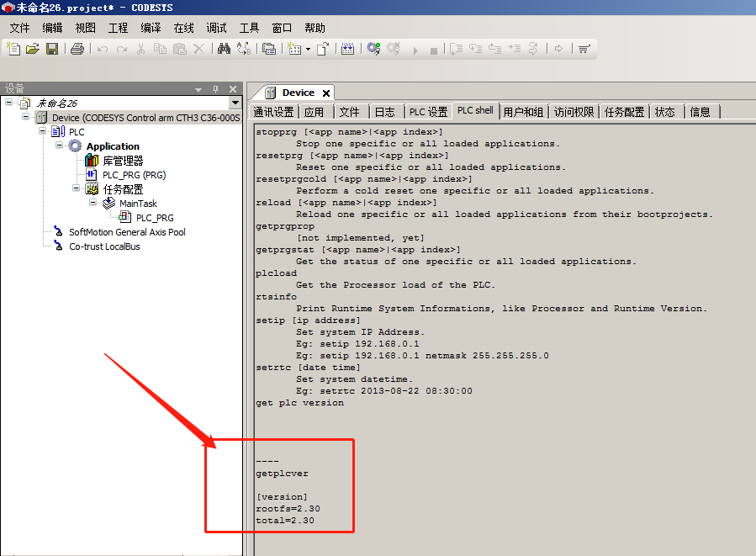Click the Print toolbar icon
Viewport: 756px width, 556px height.
click(x=77, y=49)
